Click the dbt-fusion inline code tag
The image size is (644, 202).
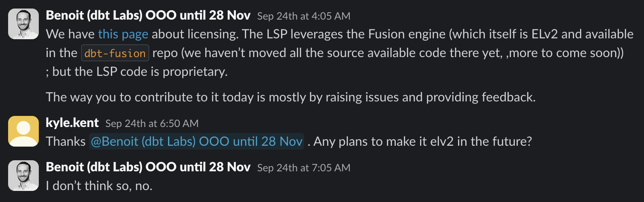coord(115,53)
